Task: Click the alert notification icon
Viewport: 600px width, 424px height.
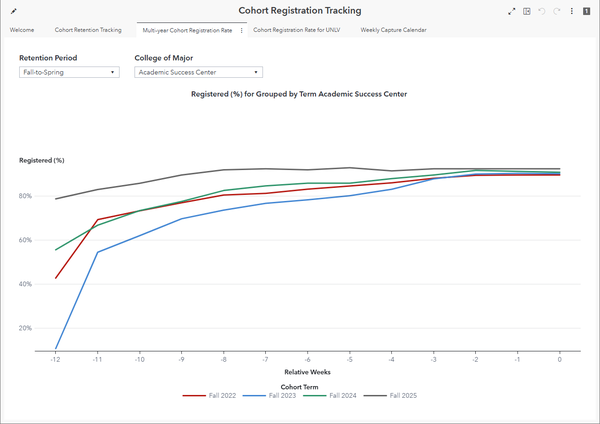Action: coord(586,11)
